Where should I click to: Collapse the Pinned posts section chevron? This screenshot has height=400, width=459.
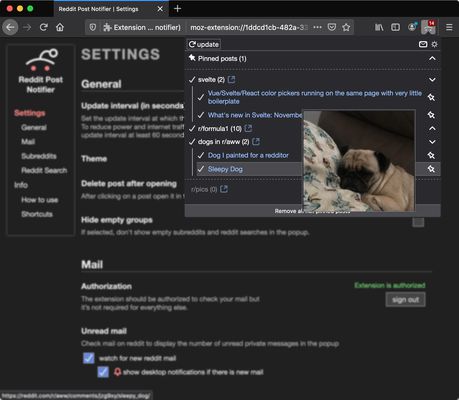[432, 58]
